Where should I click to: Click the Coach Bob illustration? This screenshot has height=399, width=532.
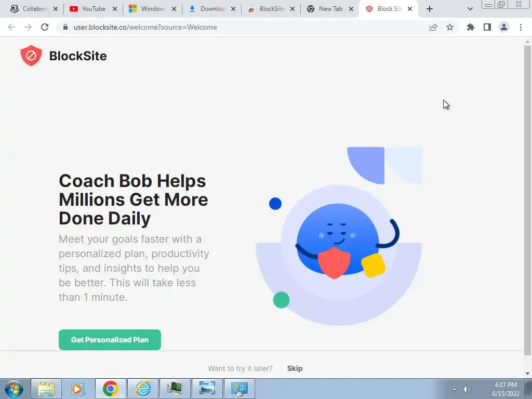(x=339, y=236)
